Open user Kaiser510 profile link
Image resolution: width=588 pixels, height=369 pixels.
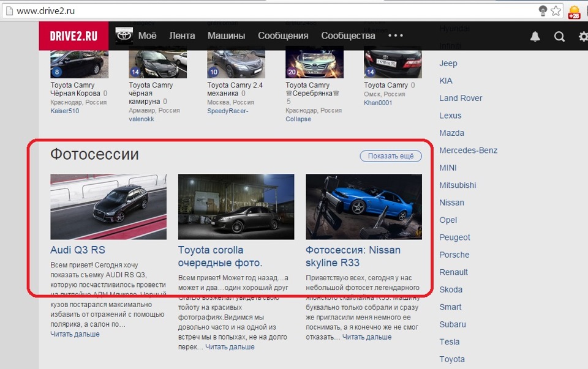tap(65, 111)
